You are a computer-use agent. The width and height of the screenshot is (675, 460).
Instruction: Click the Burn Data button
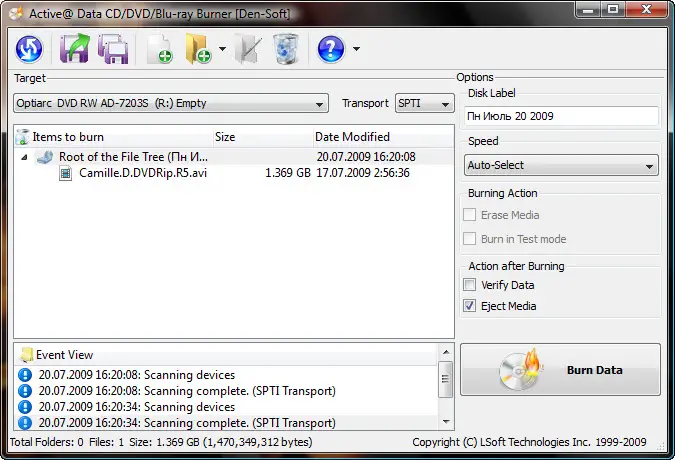560,370
